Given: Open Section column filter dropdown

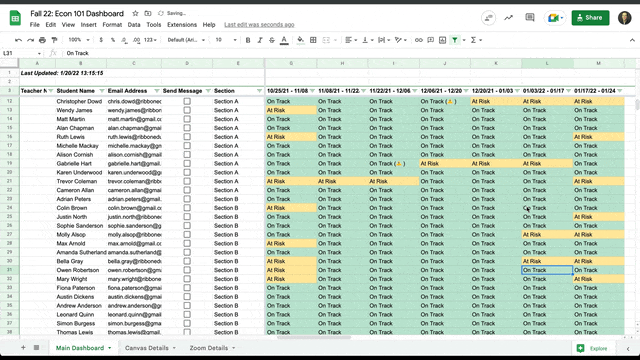Looking at the screenshot, I should tap(260, 91).
